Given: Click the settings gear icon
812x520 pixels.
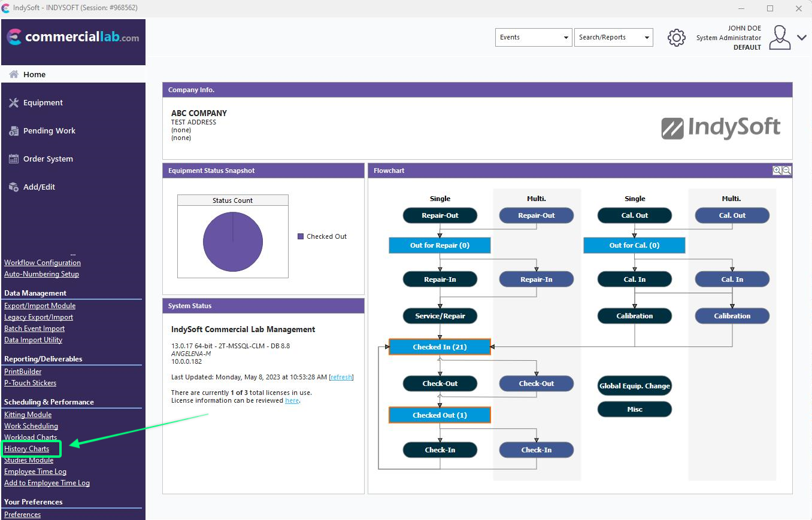Looking at the screenshot, I should [x=676, y=38].
